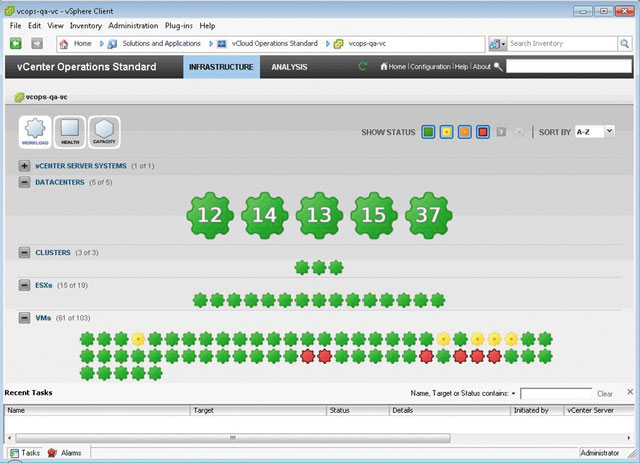Image resolution: width=640 pixels, height=463 pixels.
Task: Switch to the Capacity badge view
Action: (x=104, y=131)
